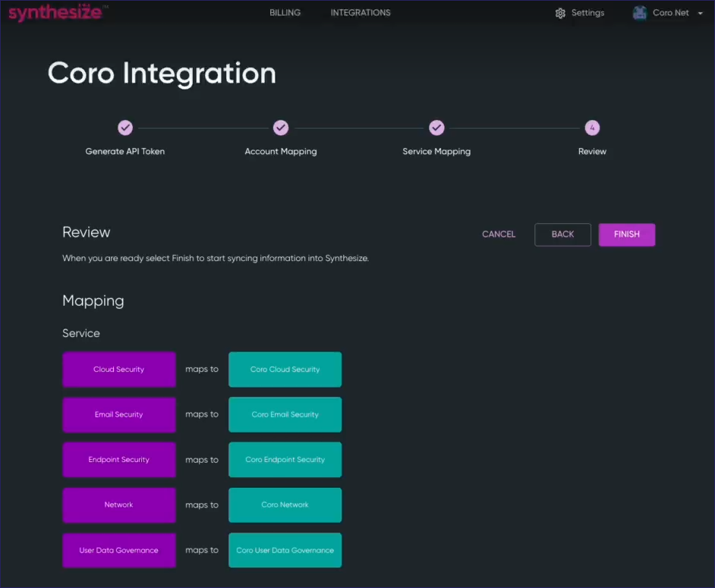Open the Integrations menu

point(361,13)
